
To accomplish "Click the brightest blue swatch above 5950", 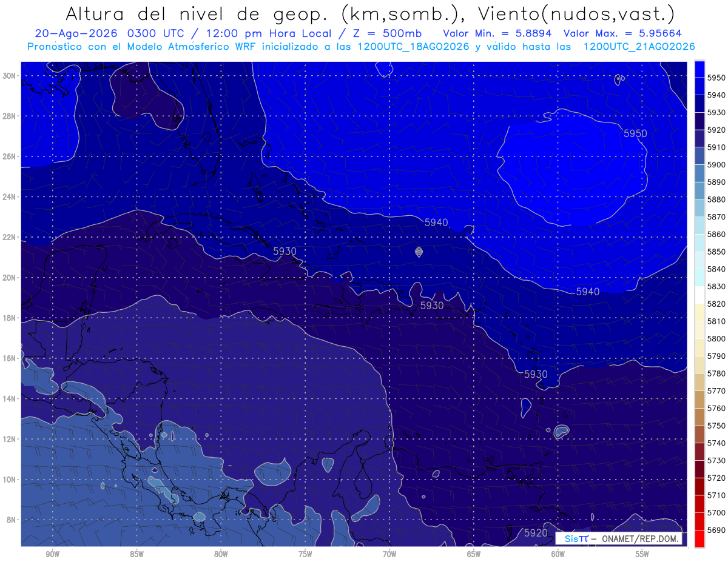I will [699, 70].
